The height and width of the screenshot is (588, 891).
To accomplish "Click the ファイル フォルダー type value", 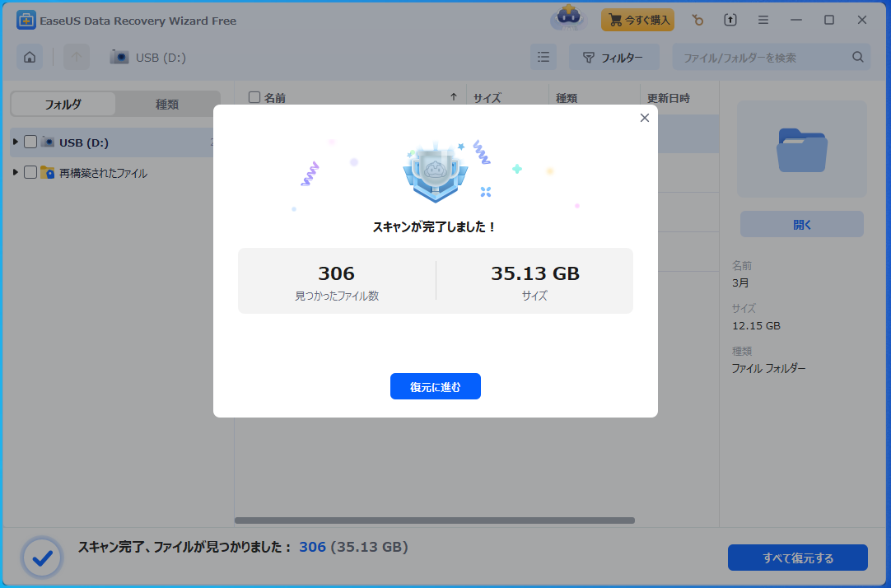I will pyautogui.click(x=768, y=368).
